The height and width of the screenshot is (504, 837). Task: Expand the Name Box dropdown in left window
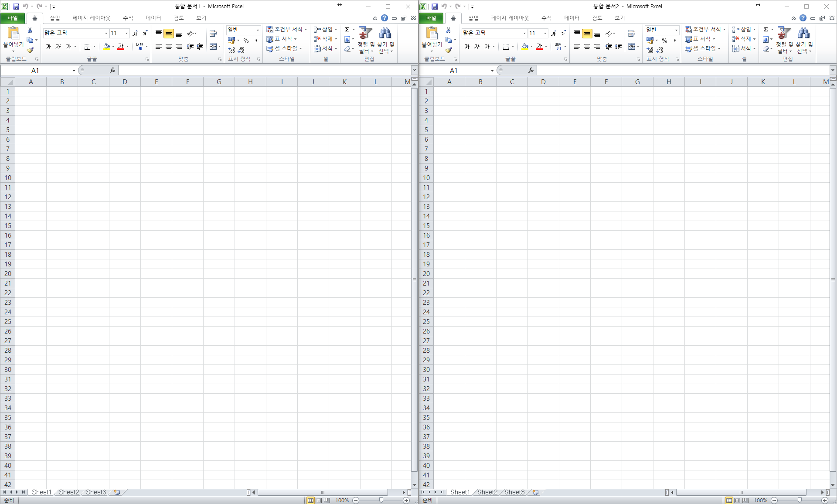(74, 70)
